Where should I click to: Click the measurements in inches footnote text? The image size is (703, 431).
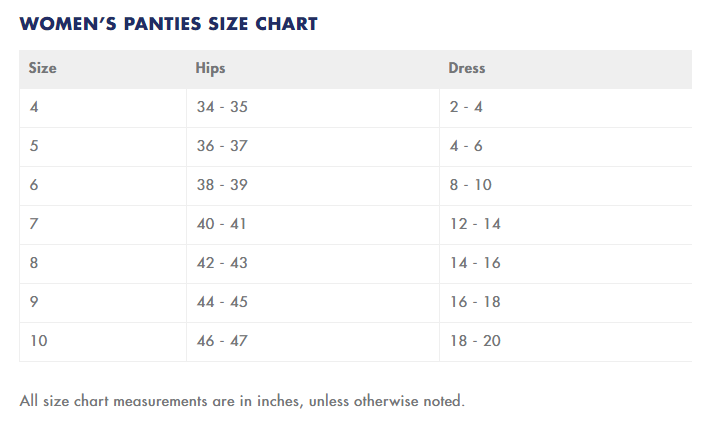point(242,402)
